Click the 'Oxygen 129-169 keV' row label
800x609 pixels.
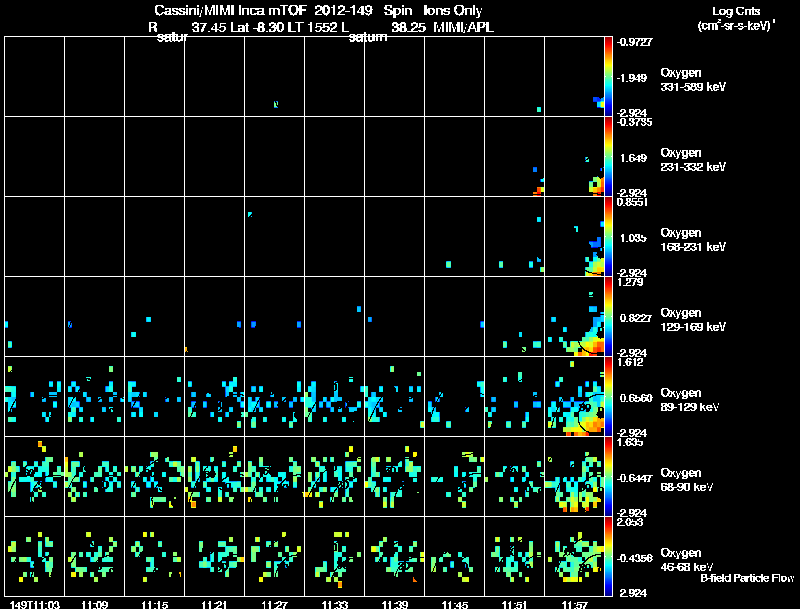pos(693,320)
